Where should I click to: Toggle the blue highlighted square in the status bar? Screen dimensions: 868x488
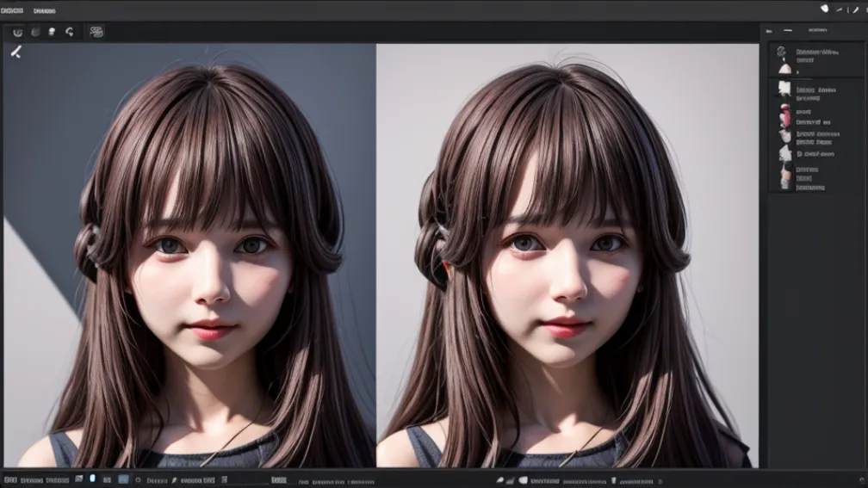(x=123, y=479)
